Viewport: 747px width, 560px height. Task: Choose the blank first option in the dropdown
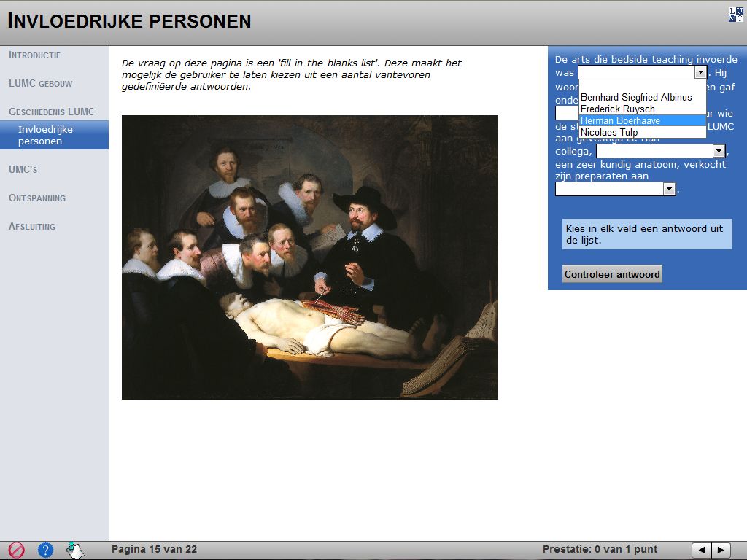(642, 86)
